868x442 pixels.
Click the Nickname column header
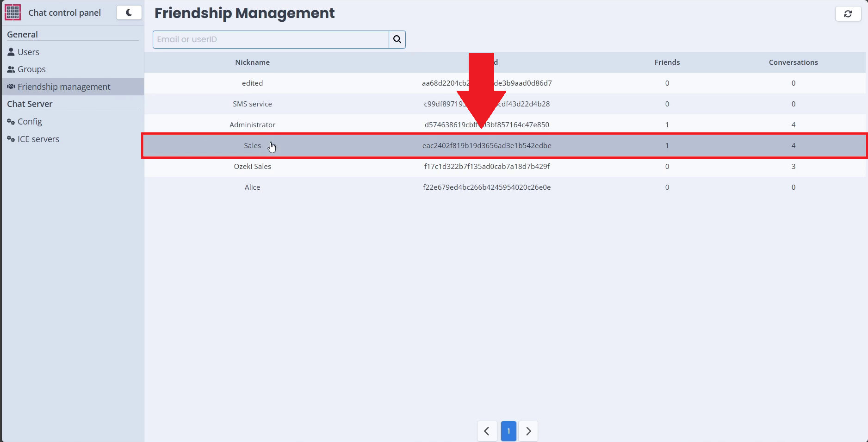[x=252, y=62]
